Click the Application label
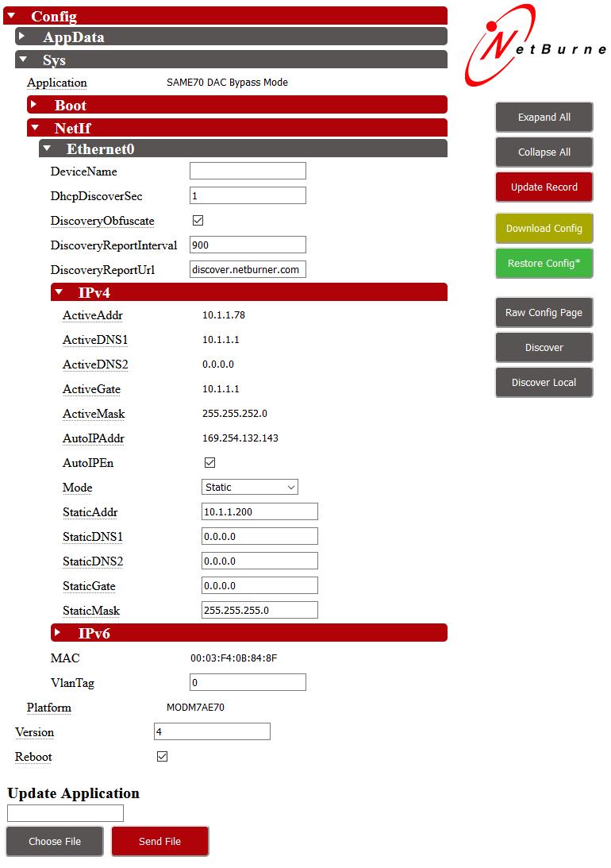 [57, 83]
